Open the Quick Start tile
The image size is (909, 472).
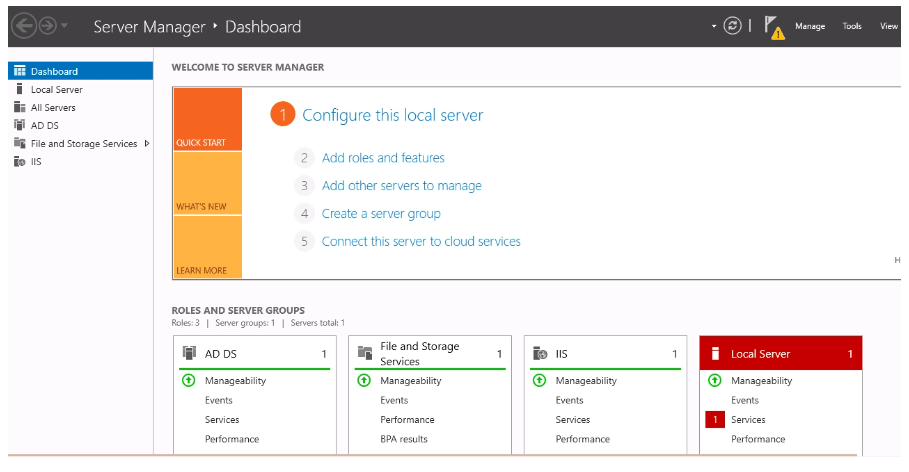208,119
